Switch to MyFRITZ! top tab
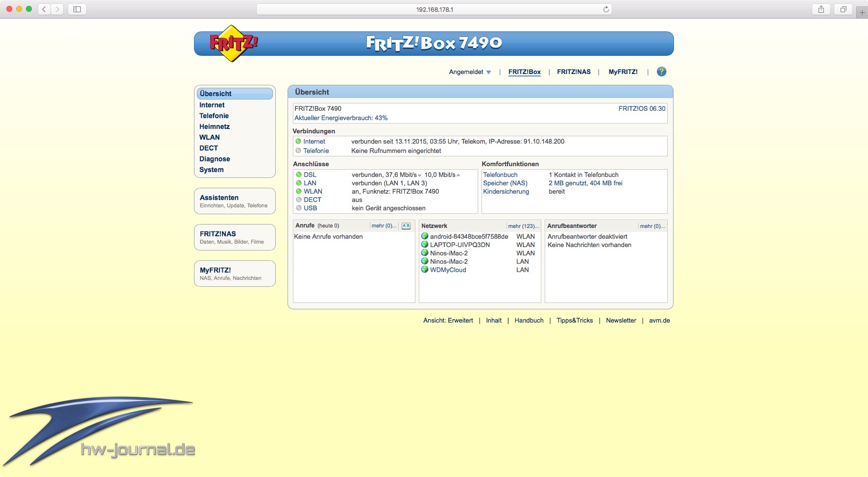 [x=623, y=72]
